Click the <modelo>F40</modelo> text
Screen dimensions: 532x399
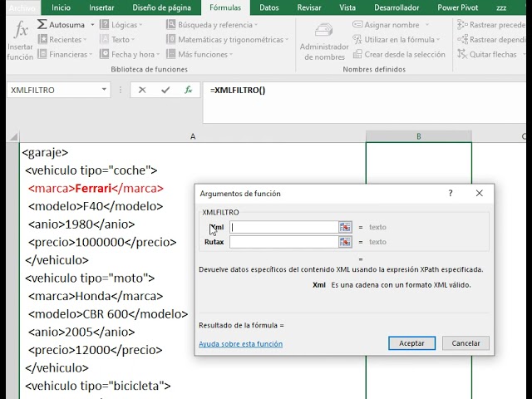[96, 206]
